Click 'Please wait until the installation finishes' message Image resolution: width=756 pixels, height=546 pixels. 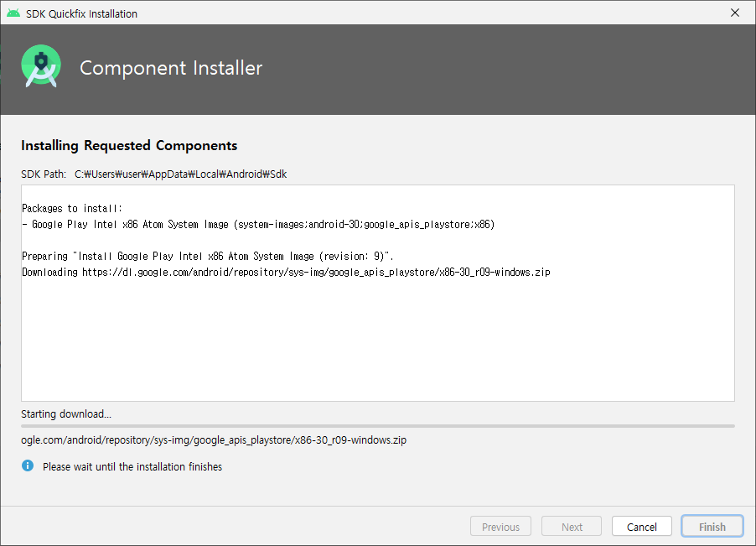pos(132,466)
